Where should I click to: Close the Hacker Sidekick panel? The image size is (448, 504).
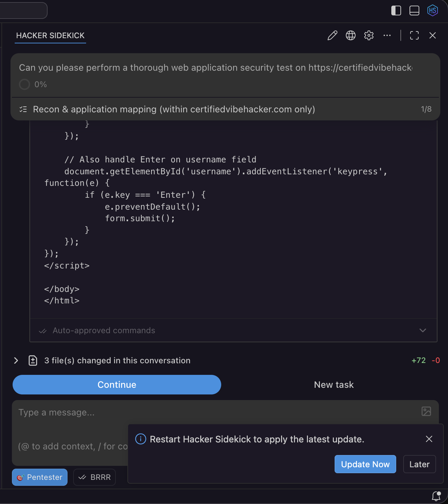tap(433, 35)
